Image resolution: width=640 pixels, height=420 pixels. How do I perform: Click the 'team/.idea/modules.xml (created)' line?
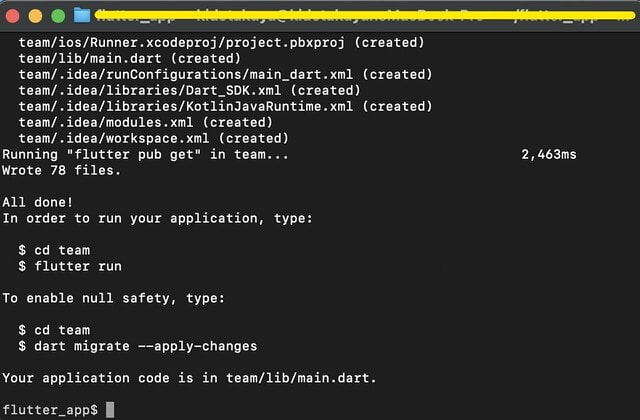coord(146,122)
